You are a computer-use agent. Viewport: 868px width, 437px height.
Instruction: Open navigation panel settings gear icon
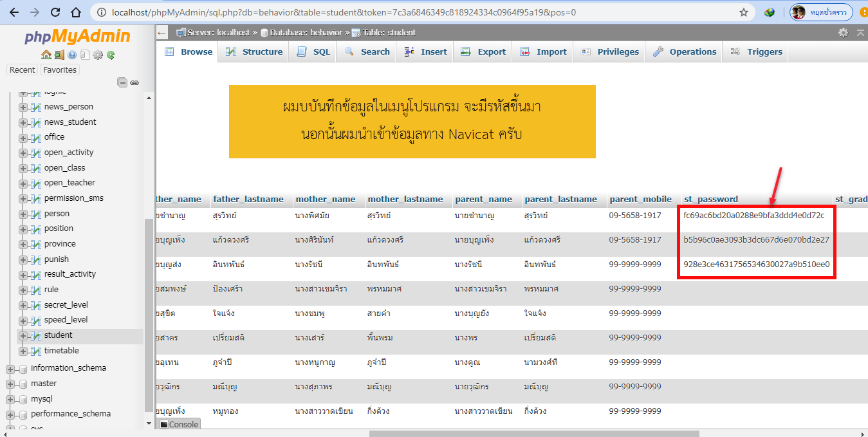click(x=98, y=55)
